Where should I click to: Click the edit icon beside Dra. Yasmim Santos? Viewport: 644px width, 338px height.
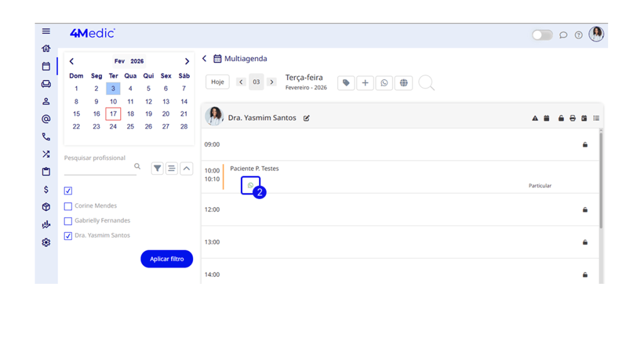tap(306, 118)
